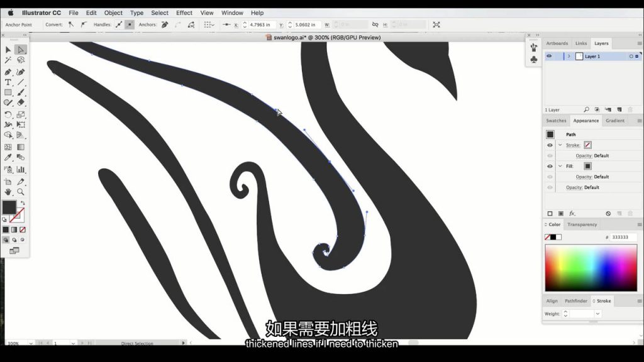The image size is (644, 362).
Task: Switch to the Pathfinder tab
Action: pos(575,301)
